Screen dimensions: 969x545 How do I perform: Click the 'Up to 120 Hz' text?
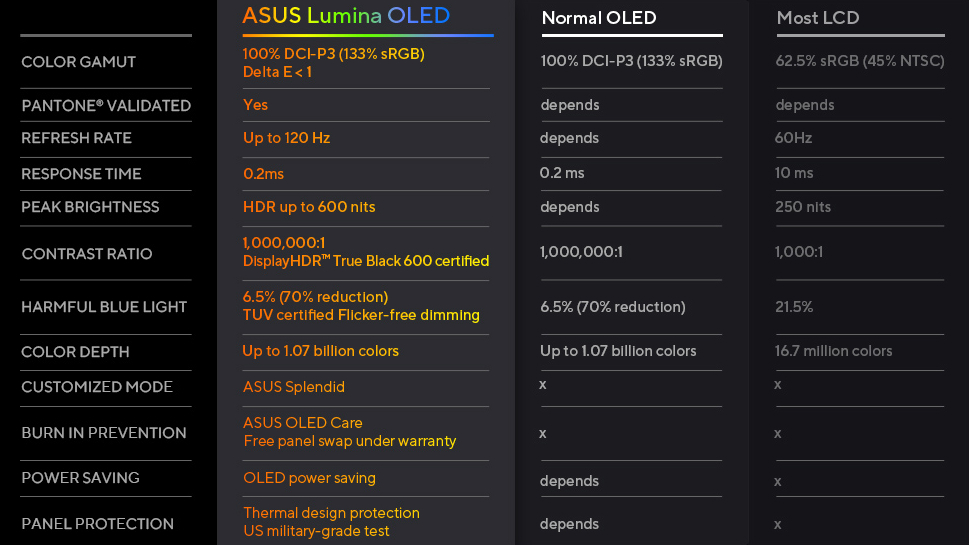click(286, 138)
